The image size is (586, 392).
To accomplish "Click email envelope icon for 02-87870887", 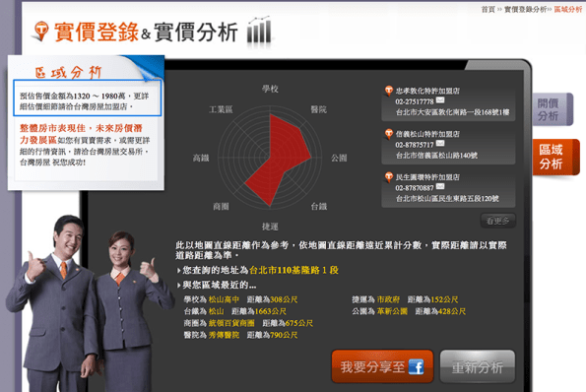I will coord(440,186).
